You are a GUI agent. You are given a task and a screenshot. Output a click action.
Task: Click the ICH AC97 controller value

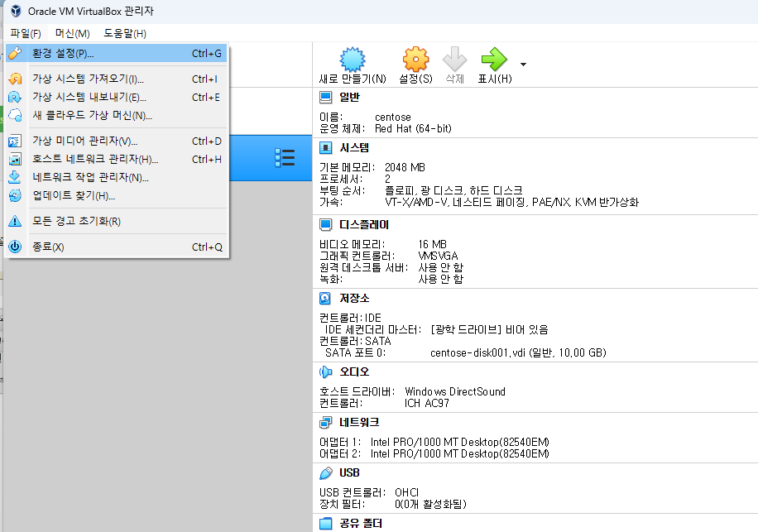pyautogui.click(x=427, y=403)
